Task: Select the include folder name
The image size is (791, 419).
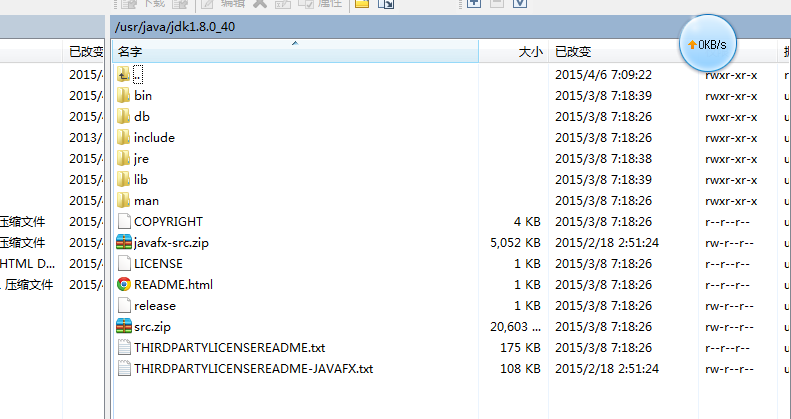Action: (154, 138)
